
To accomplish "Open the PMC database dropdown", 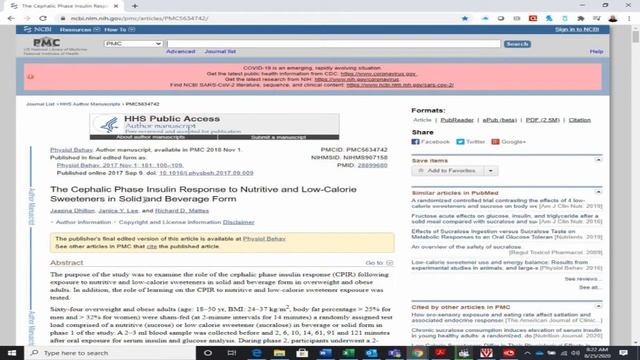I will [133, 44].
